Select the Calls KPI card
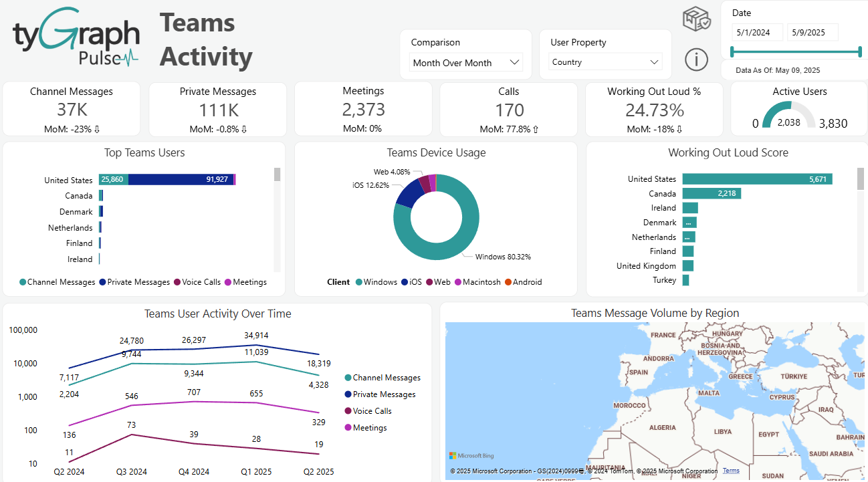This screenshot has height=482, width=868. [508, 108]
